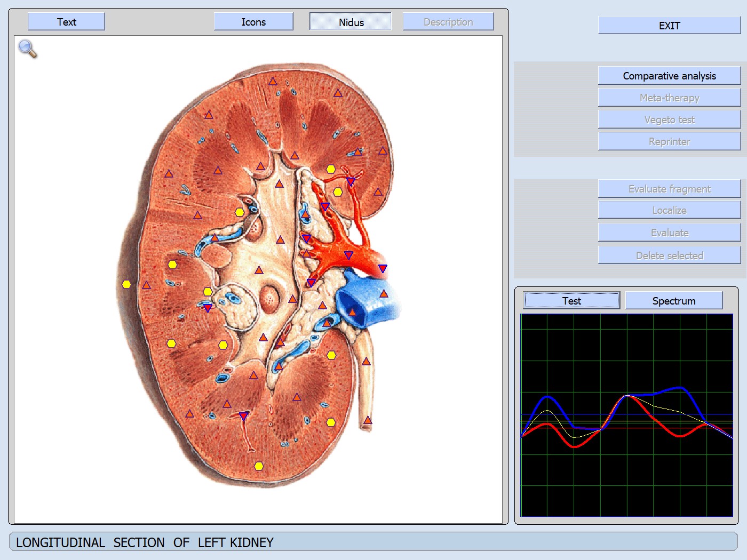The height and width of the screenshot is (560, 747).
Task: Click the triangle marker at the ureter's lower end
Action: [368, 420]
